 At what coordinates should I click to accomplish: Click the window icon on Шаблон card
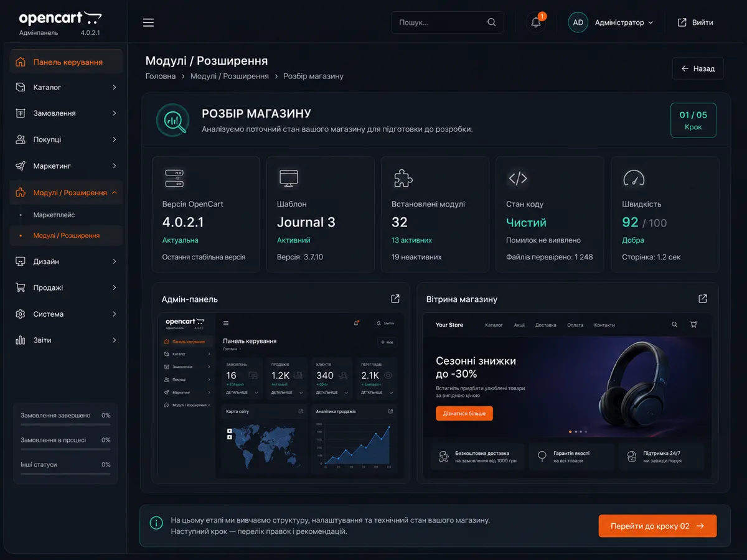(x=288, y=179)
